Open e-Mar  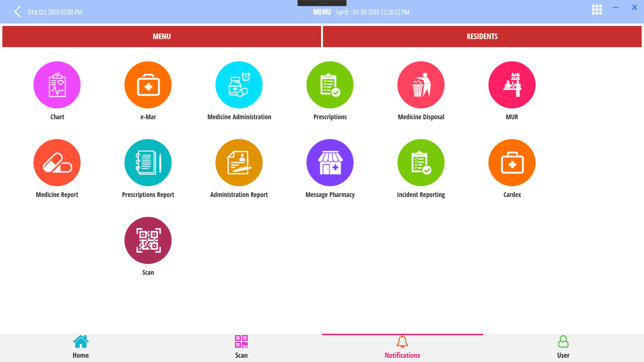point(148,85)
